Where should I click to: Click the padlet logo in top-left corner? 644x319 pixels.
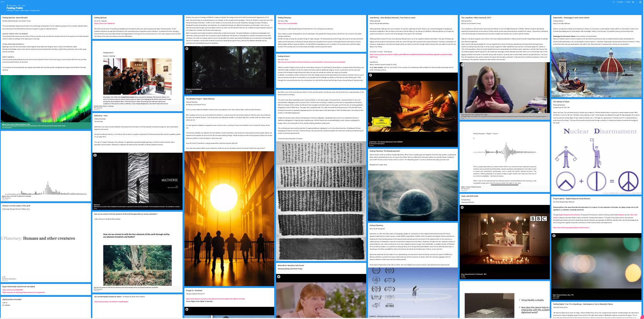tap(3, 2)
